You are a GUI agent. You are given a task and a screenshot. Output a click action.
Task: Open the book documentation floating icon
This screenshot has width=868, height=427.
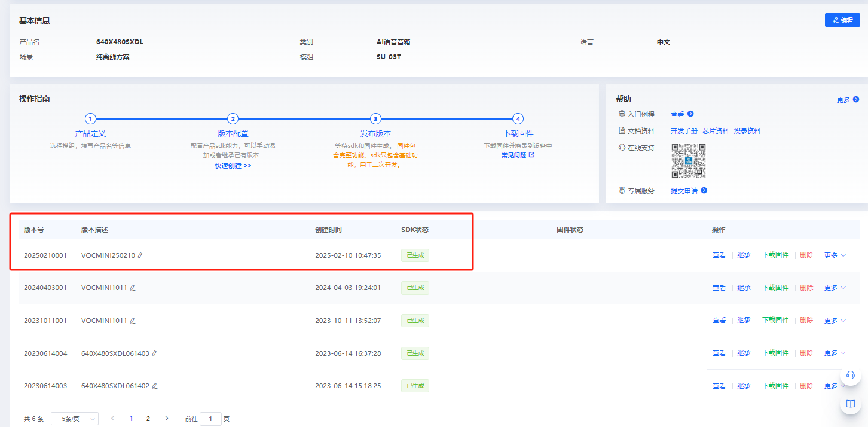pos(850,404)
